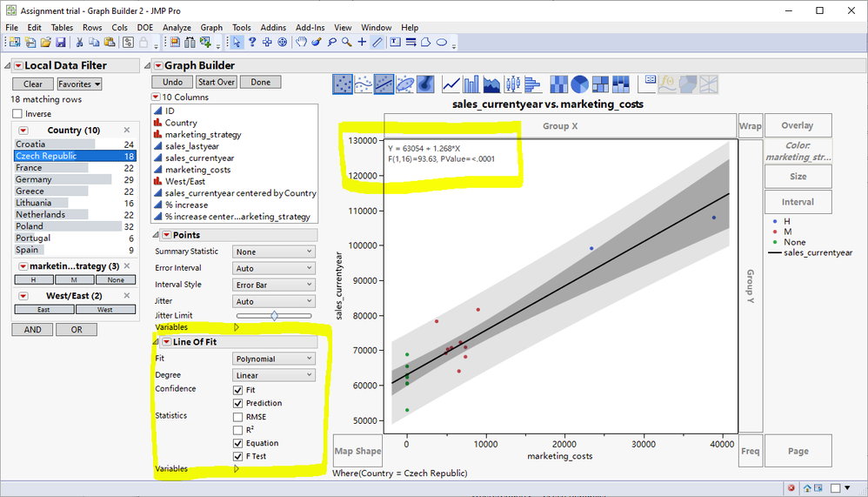Viewport: 868px width, 497px height.
Task: Toggle the Inverse filter checkbox
Action: pyautogui.click(x=17, y=114)
